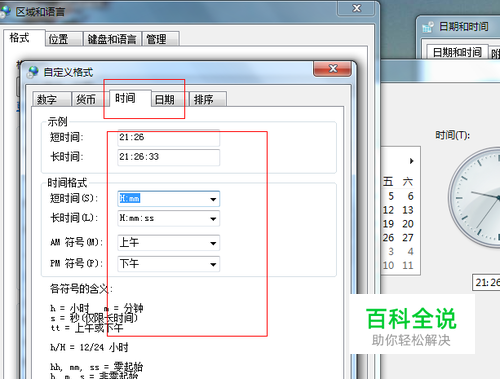
Task: Select calendar day 27
Action: pos(408,238)
